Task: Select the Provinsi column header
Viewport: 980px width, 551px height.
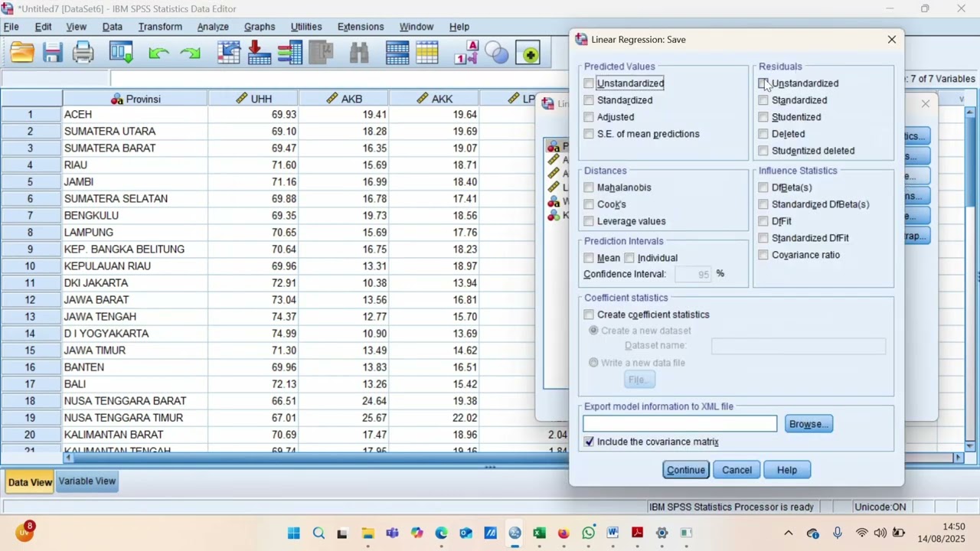Action: [x=135, y=99]
